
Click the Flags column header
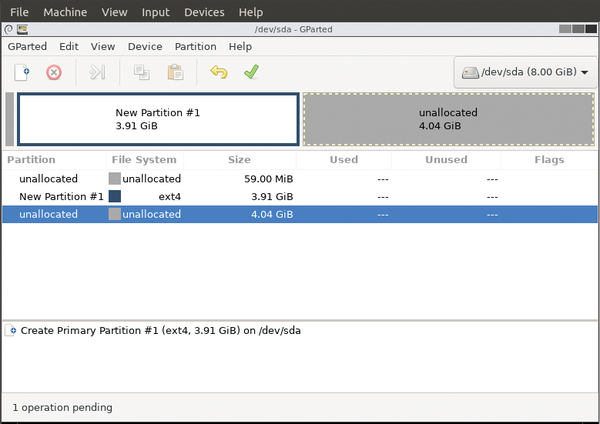click(549, 160)
